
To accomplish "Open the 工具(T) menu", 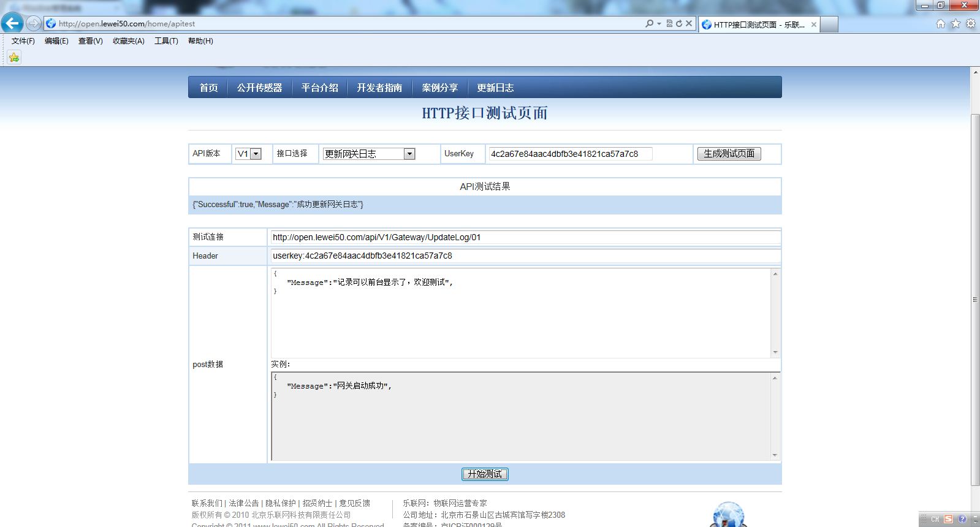I will (x=166, y=41).
